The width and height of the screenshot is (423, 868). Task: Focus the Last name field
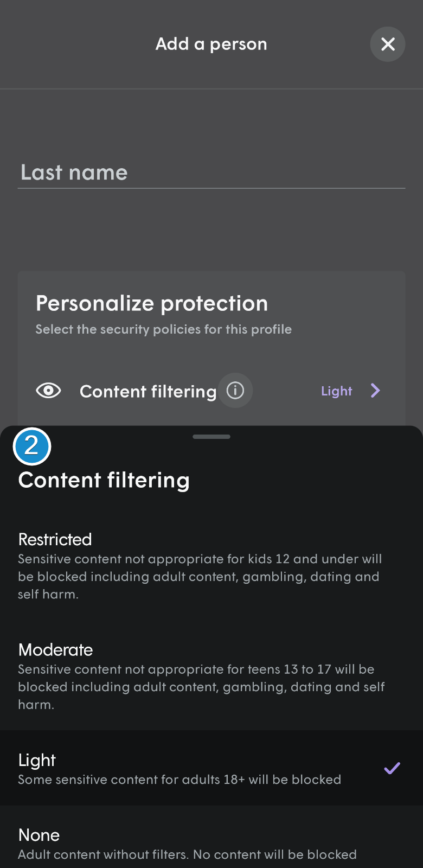coord(211,173)
